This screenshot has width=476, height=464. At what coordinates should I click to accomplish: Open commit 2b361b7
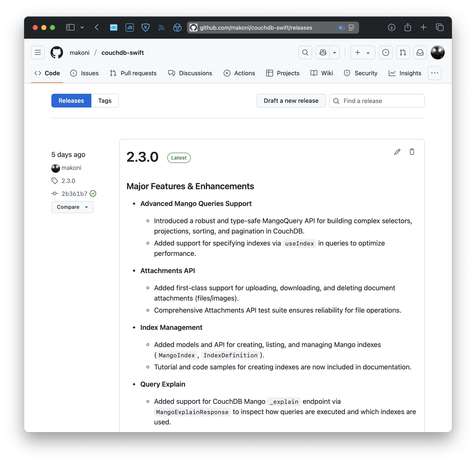coord(74,194)
